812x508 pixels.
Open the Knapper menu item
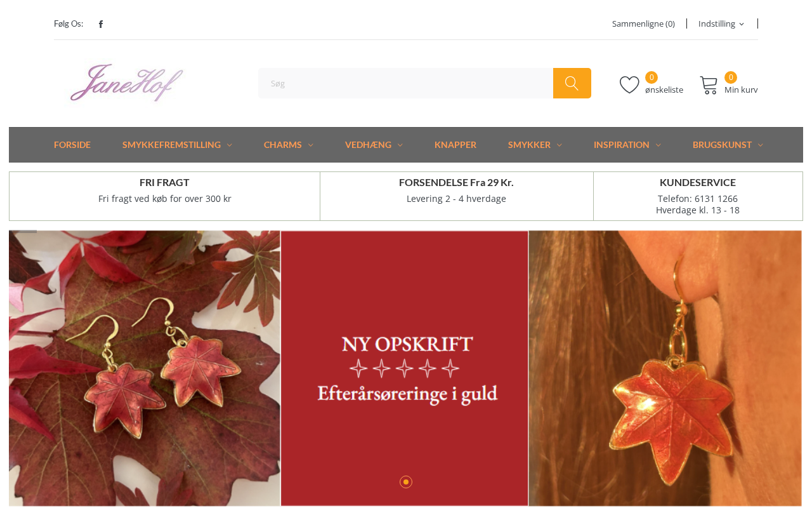[x=455, y=145]
